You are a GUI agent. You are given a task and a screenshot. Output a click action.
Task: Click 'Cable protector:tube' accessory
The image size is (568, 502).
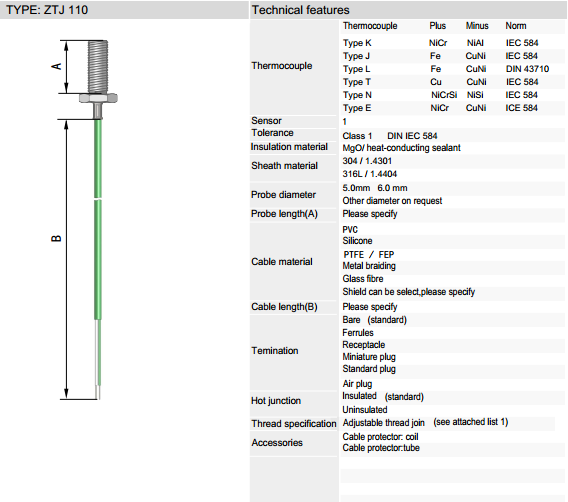[381, 448]
